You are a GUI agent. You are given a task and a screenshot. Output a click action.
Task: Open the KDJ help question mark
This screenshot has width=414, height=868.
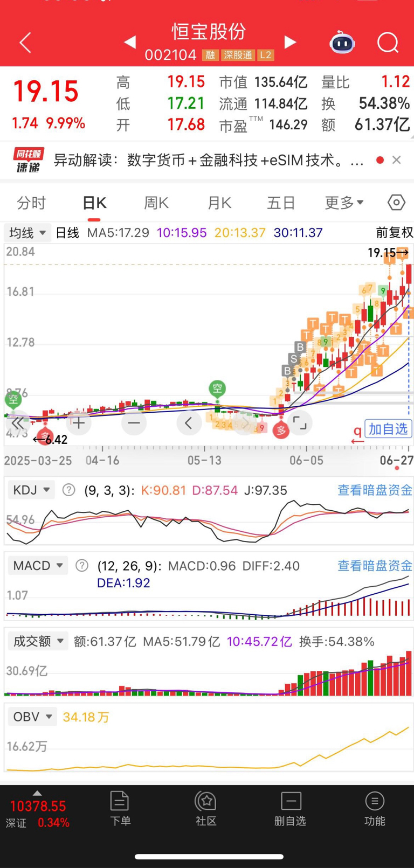pyautogui.click(x=68, y=490)
